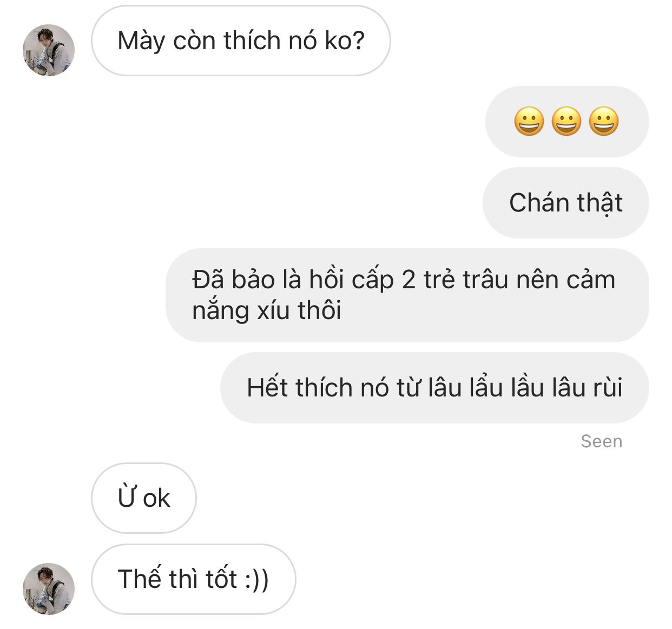Select the "Chán thật" message bubble
Image resolution: width=672 pixels, height=629 pixels.
click(x=565, y=203)
